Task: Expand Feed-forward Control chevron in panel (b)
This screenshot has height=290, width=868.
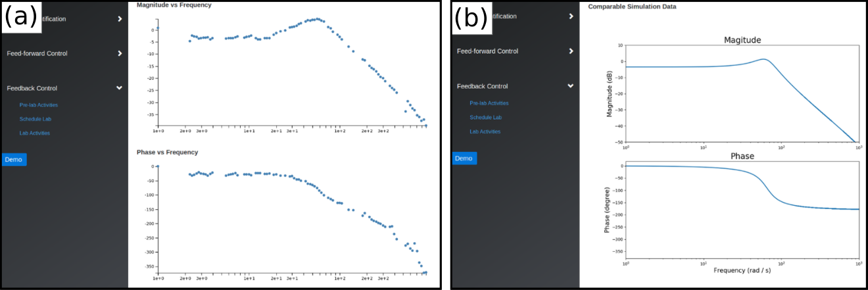Action: (571, 51)
